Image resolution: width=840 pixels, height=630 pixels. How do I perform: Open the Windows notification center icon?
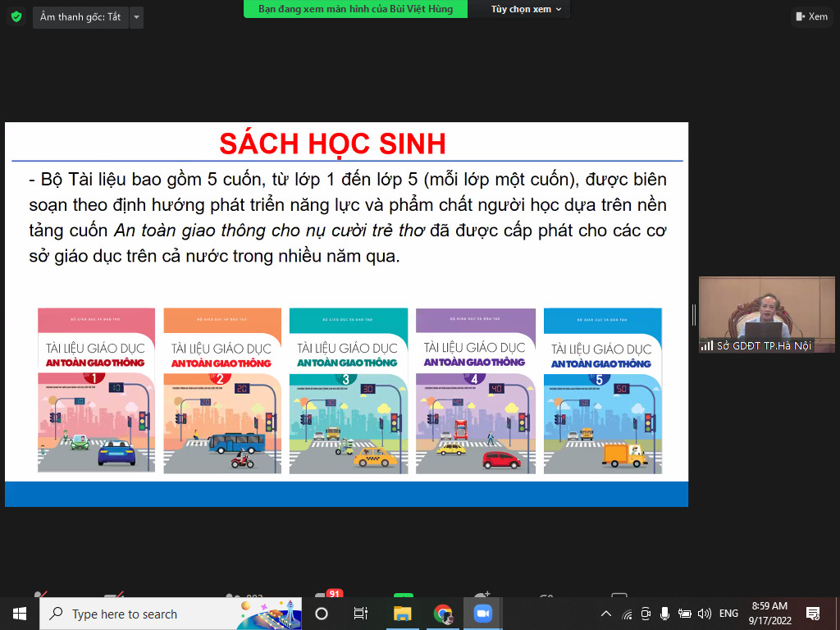click(813, 614)
